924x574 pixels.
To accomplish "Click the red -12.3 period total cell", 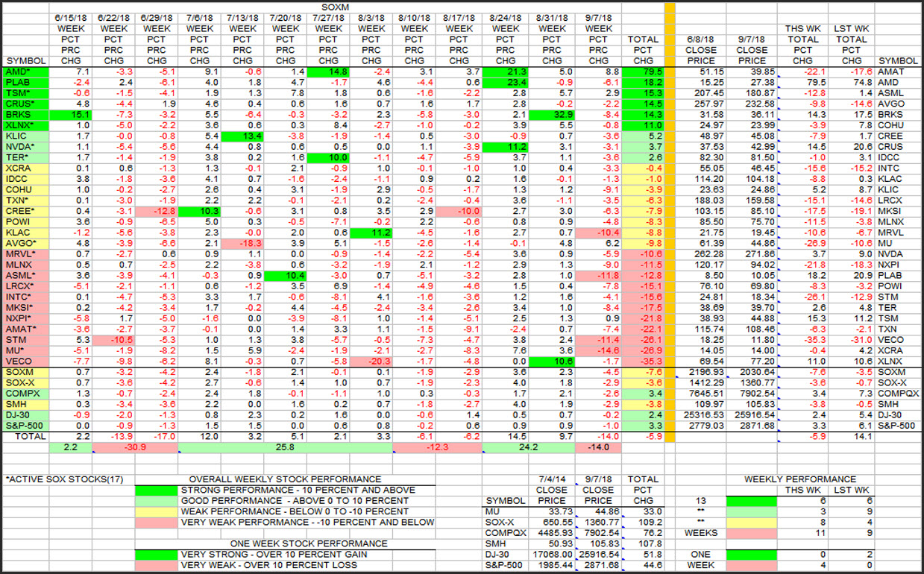I will (x=437, y=447).
